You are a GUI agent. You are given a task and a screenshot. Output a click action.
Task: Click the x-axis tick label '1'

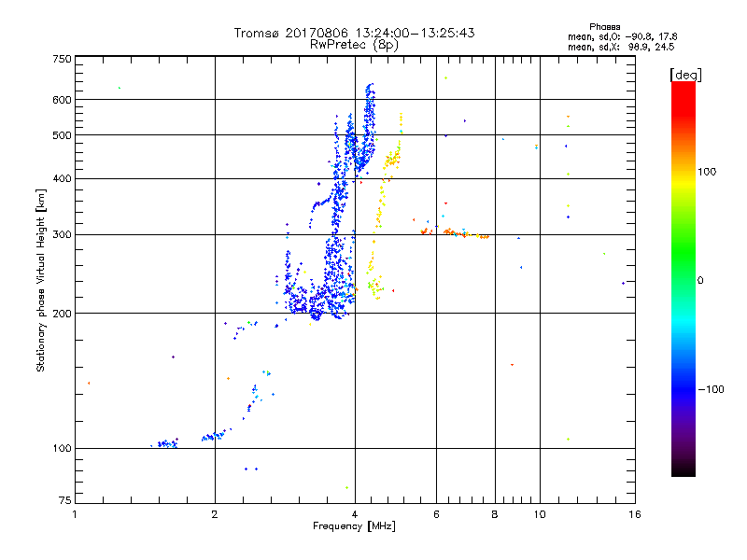click(x=75, y=514)
